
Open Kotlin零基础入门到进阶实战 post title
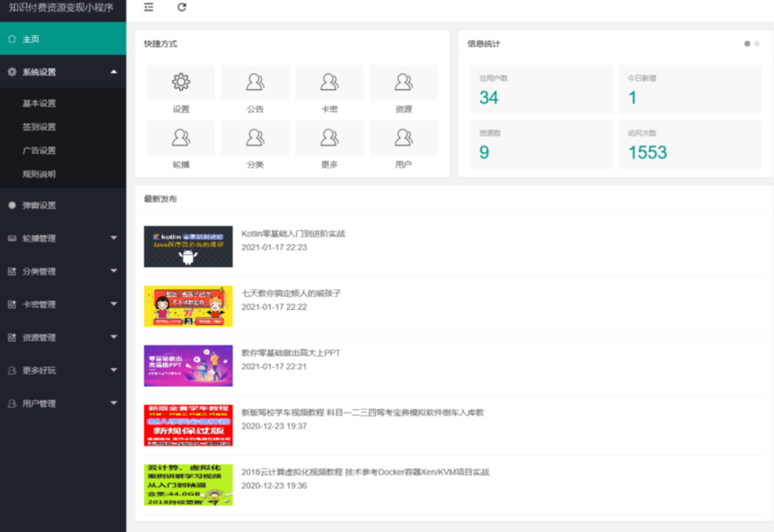[x=293, y=234]
